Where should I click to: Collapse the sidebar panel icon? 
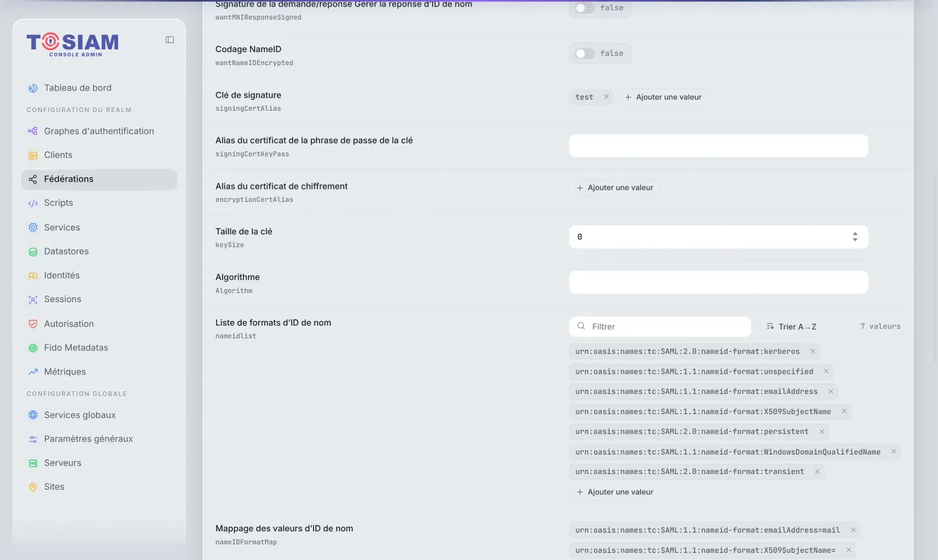170,40
